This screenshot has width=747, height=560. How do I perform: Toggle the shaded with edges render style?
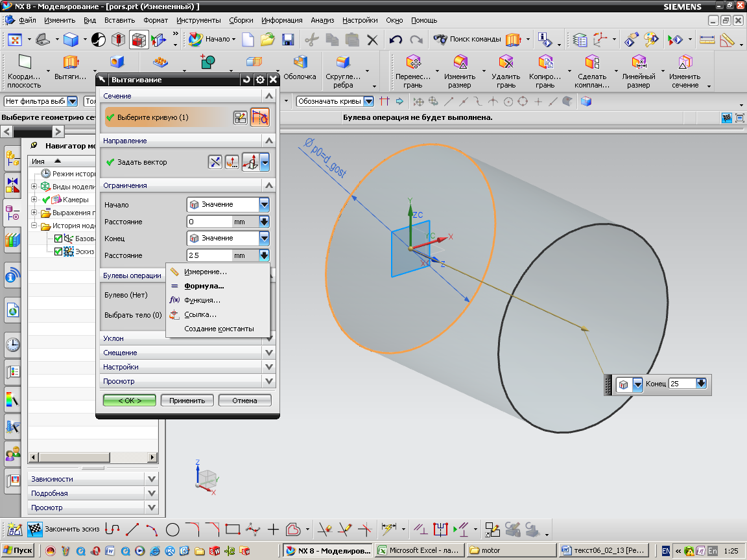[x=139, y=40]
